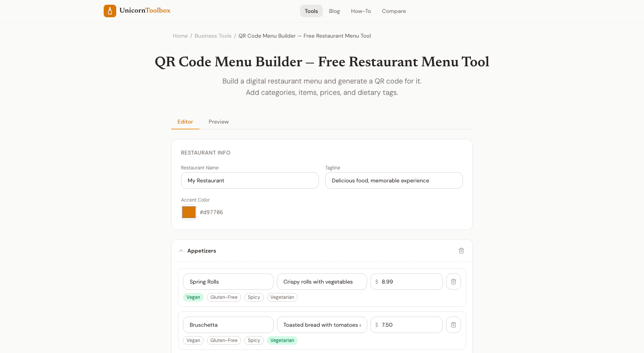Viewport: 644px width, 353px height.
Task: Edit the 8.99 price field
Action: coord(406,282)
